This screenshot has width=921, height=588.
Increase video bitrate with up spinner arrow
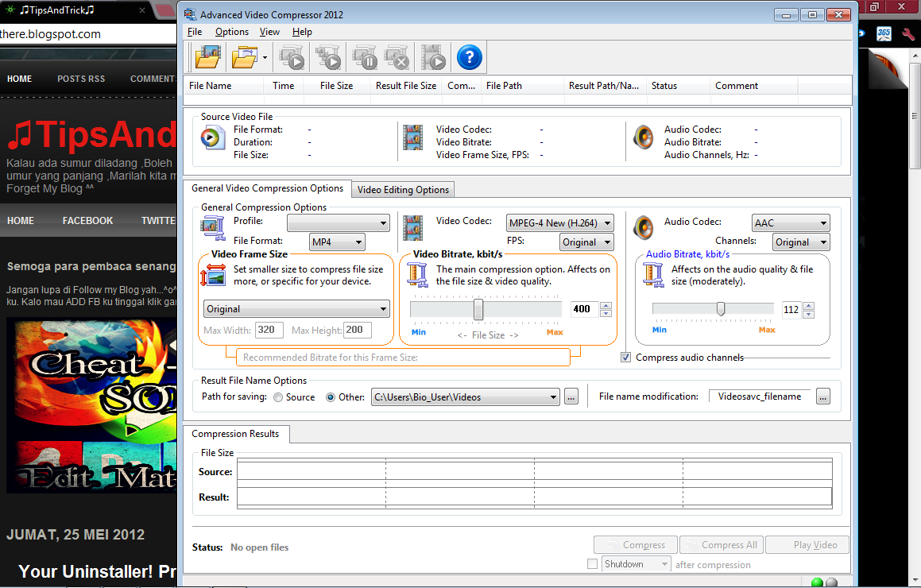pyautogui.click(x=606, y=305)
